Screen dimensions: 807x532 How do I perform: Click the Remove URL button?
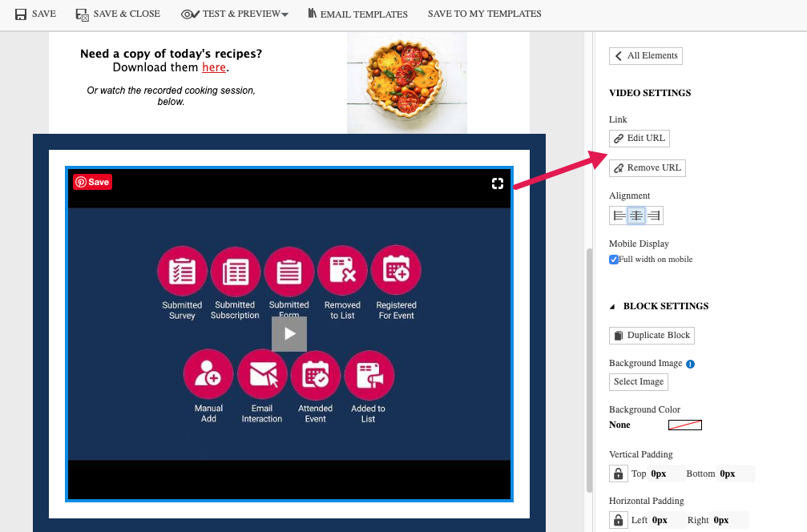pyautogui.click(x=647, y=168)
